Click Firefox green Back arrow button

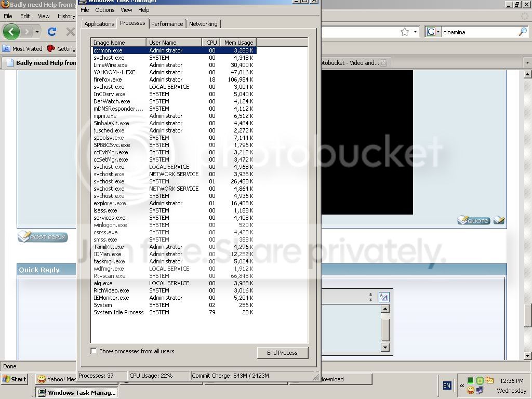[x=11, y=32]
